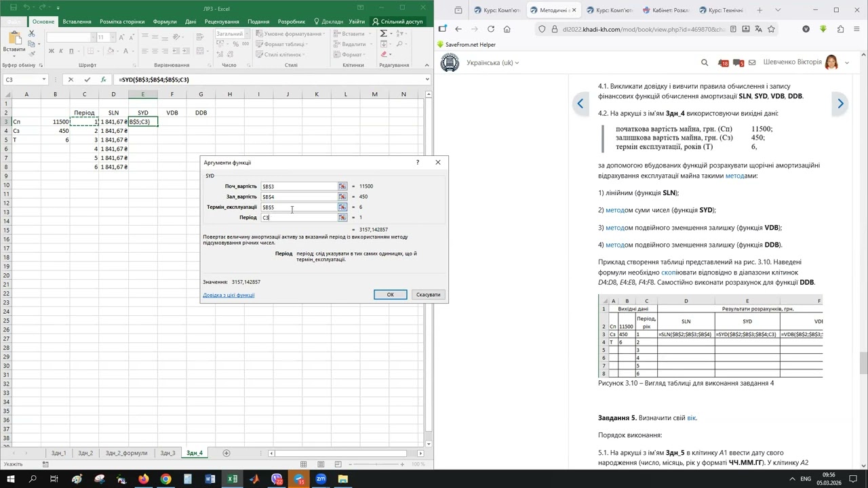Open the Firefox application menu (hamburger)
This screenshot has width=868, height=488.
[858, 29]
